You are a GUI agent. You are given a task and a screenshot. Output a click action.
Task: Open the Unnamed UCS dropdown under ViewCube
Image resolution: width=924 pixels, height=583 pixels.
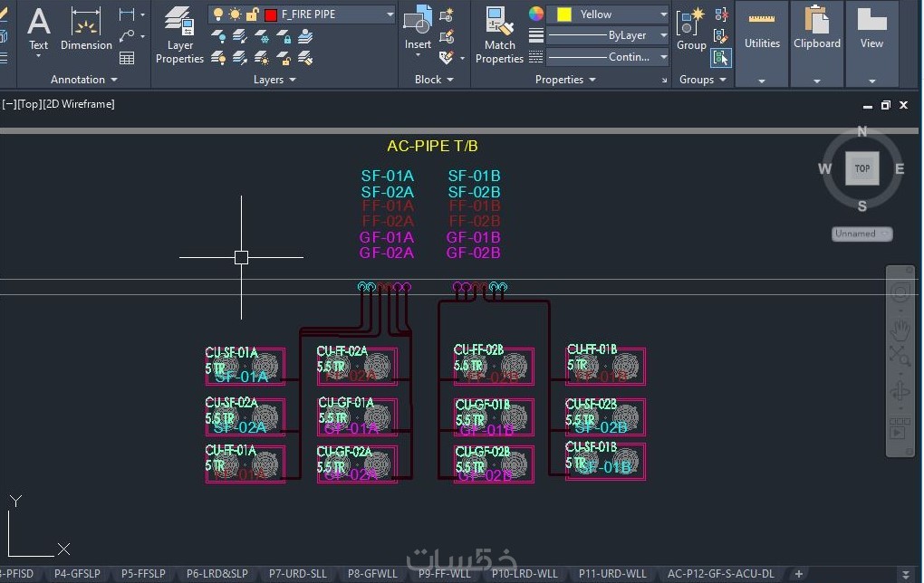coord(862,234)
